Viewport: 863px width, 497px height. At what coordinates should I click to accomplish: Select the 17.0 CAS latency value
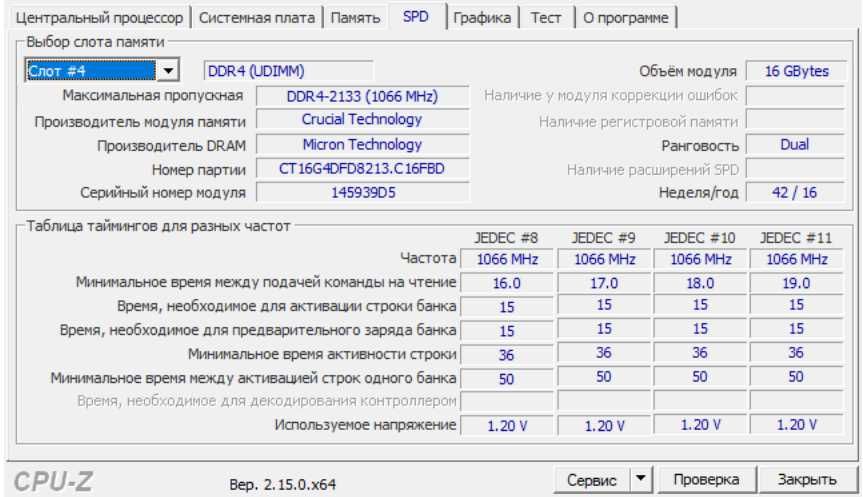(x=604, y=283)
